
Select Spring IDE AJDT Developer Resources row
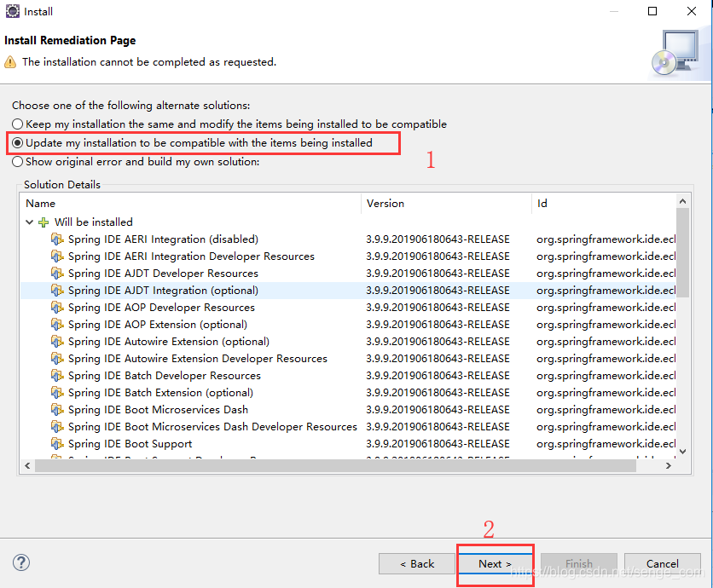pos(348,273)
